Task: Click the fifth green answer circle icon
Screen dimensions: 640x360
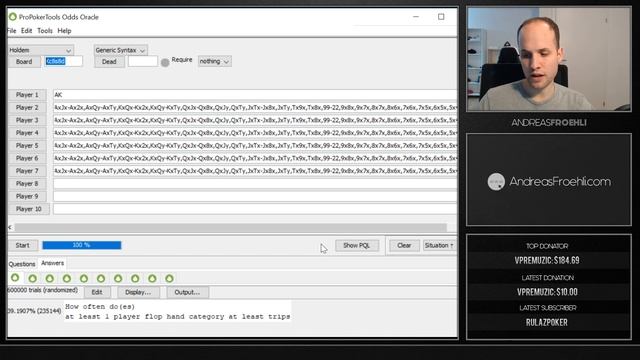Action: pyautogui.click(x=84, y=278)
